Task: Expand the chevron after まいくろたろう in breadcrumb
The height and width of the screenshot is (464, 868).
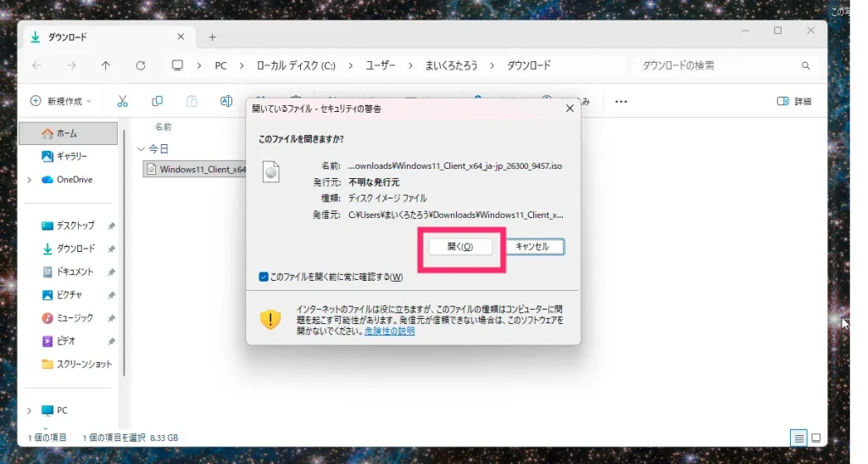Action: (492, 65)
